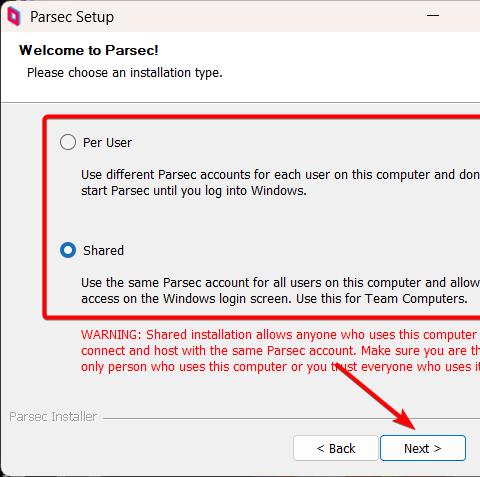Go back with the "< Back" button
Viewport: 480px width, 477px height.
tap(336, 448)
